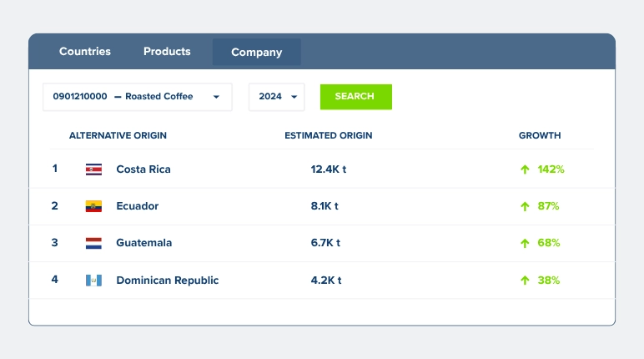Viewport: 644px width, 359px height.
Task: Open the Products tab
Action: [x=167, y=52]
